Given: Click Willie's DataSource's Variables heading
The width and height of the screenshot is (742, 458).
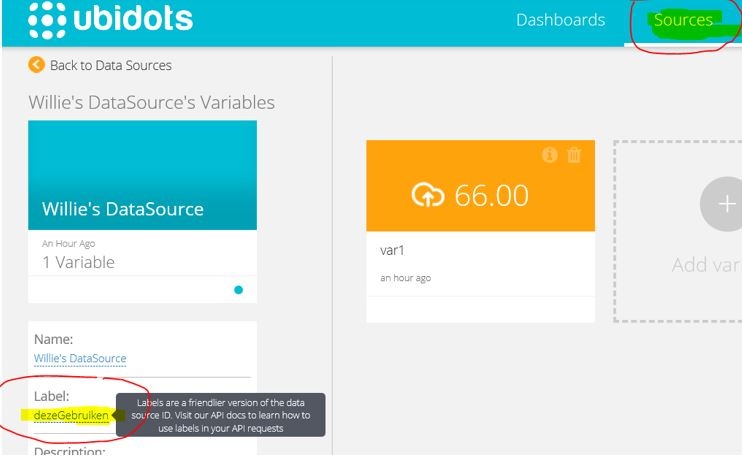Looking at the screenshot, I should tap(151, 103).
